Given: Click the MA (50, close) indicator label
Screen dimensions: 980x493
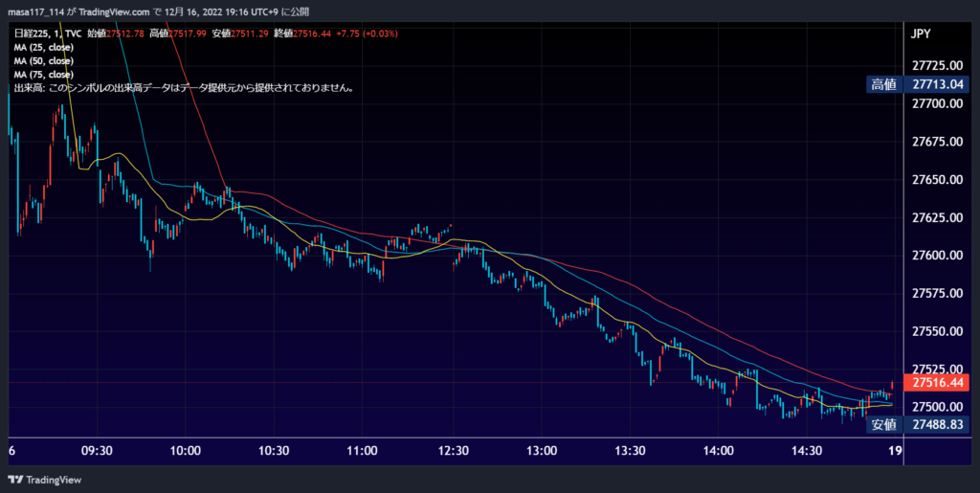Looking at the screenshot, I should pyautogui.click(x=43, y=61).
